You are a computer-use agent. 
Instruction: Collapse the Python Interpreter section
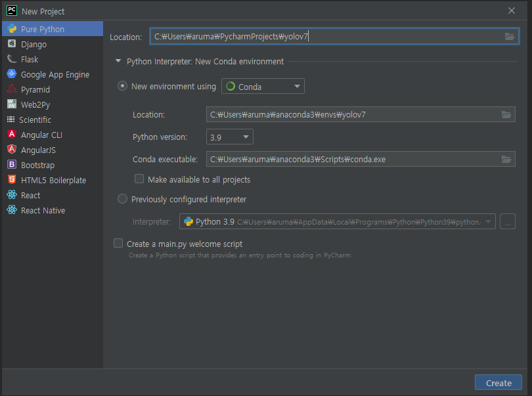coord(119,62)
